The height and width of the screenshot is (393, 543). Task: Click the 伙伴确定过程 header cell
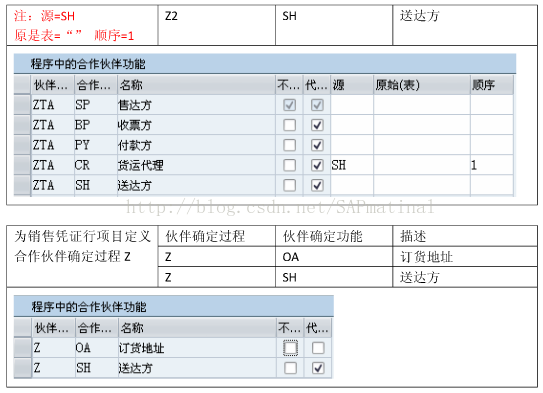[x=217, y=236]
